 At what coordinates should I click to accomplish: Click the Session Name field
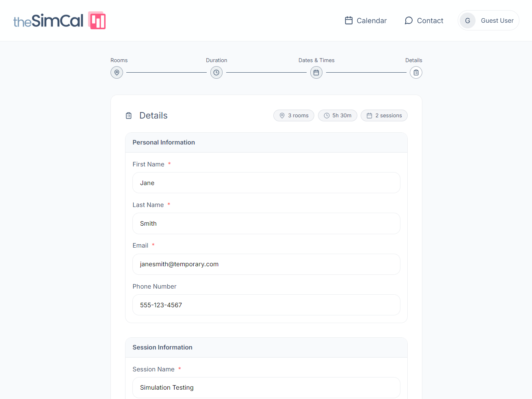tap(266, 388)
